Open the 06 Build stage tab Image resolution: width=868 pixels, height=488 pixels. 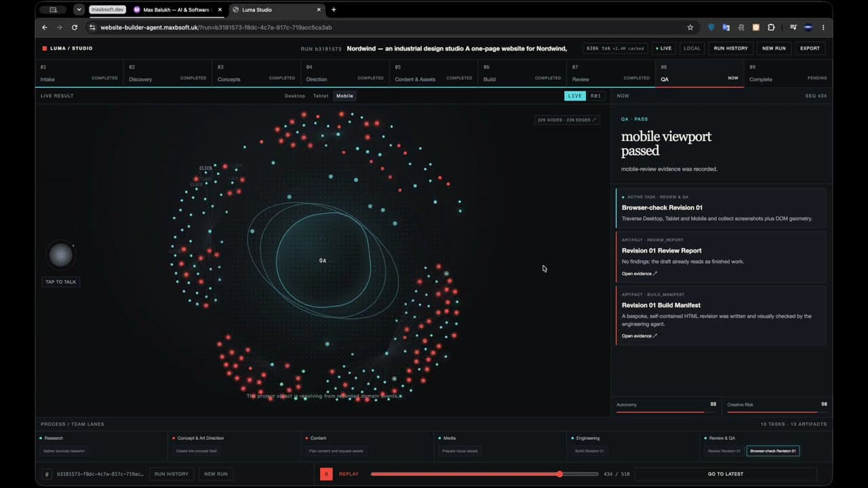pos(522,73)
